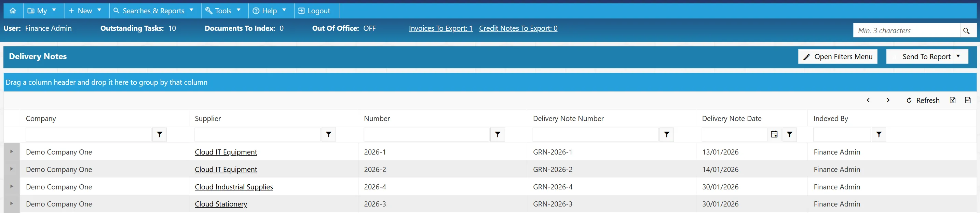This screenshot has height=213, width=980.
Task: Sort by Supplier column header
Action: [x=208, y=118]
